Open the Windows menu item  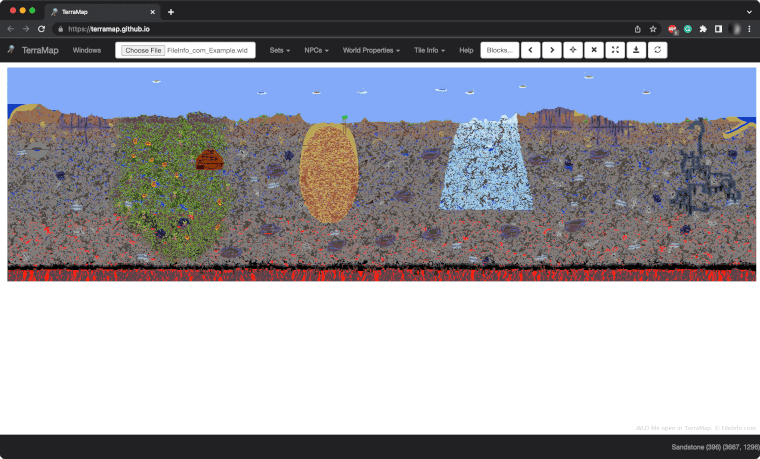[x=87, y=50]
